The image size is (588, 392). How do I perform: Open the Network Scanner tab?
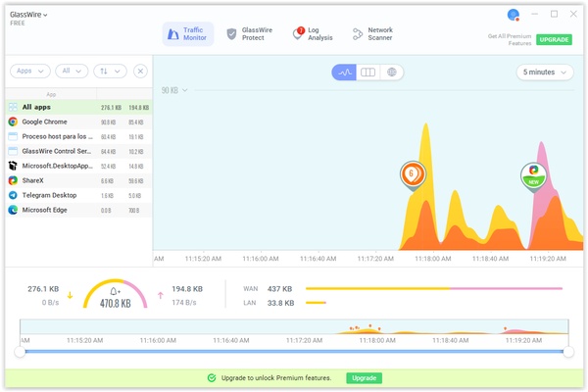(372, 34)
